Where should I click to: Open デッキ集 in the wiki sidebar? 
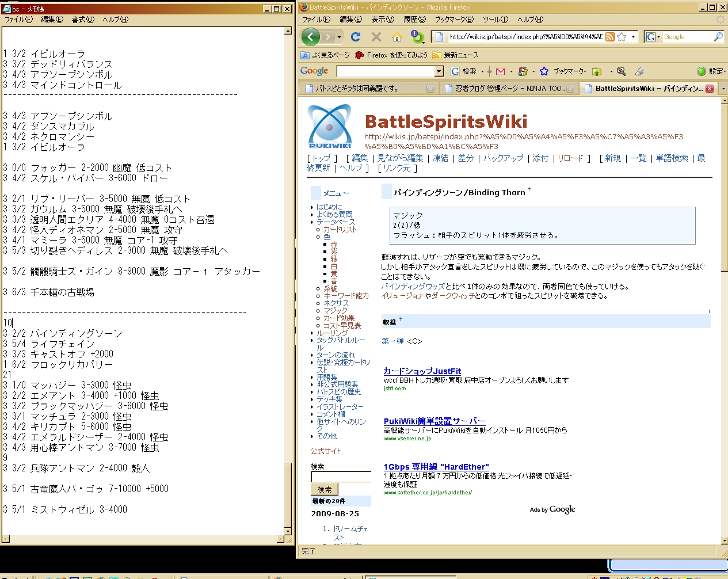[x=329, y=399]
